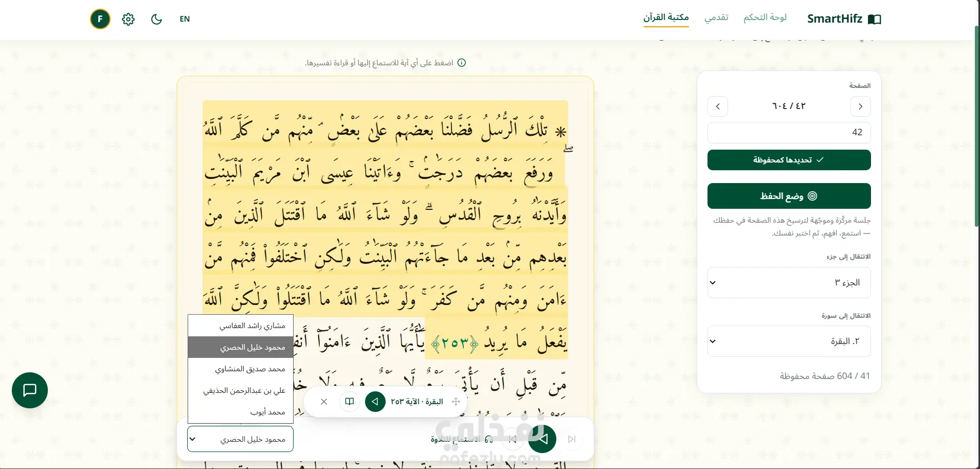Click the SmartHifz book logo

(x=874, y=19)
